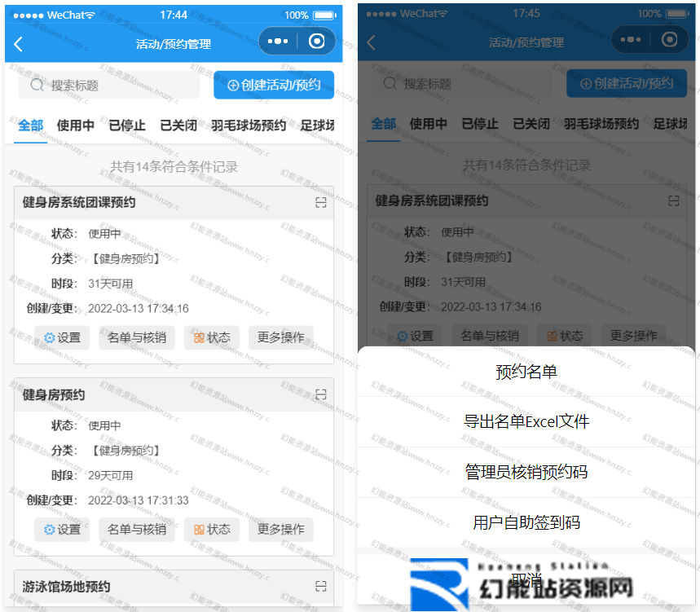Image resolution: width=700 pixels, height=612 pixels.
Task: Click the 搜索标题 search field on left screen
Action: tap(109, 85)
